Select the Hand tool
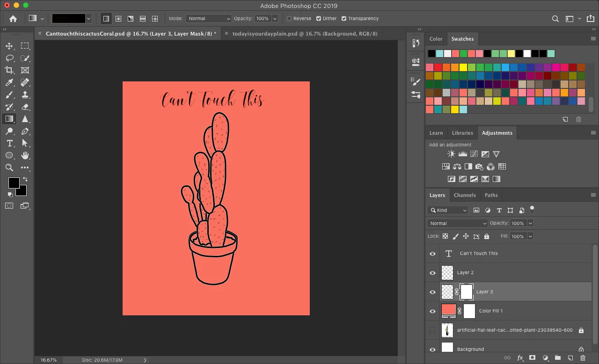The width and height of the screenshot is (599, 364). pyautogui.click(x=25, y=155)
